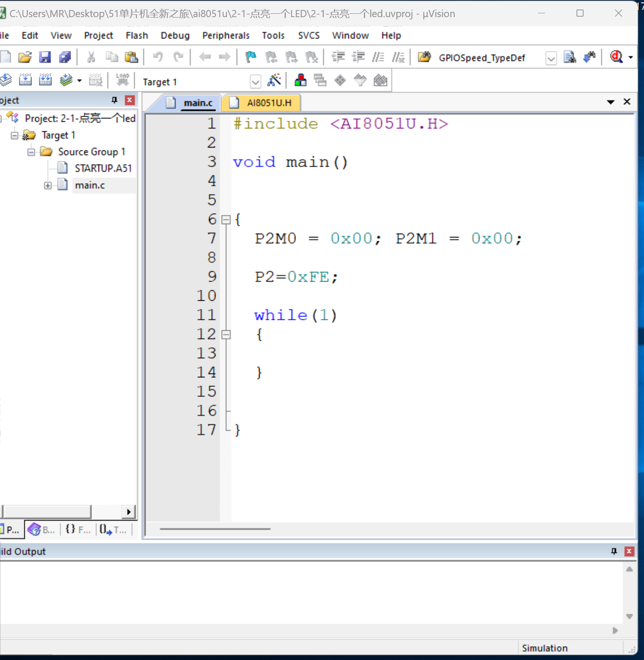The image size is (644, 660).
Task: Open the Target 1 selection dropdown
Action: [x=255, y=82]
